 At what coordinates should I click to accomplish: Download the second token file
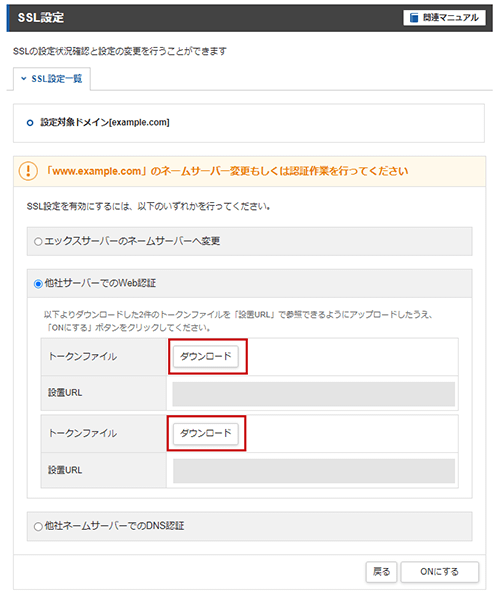click(206, 434)
